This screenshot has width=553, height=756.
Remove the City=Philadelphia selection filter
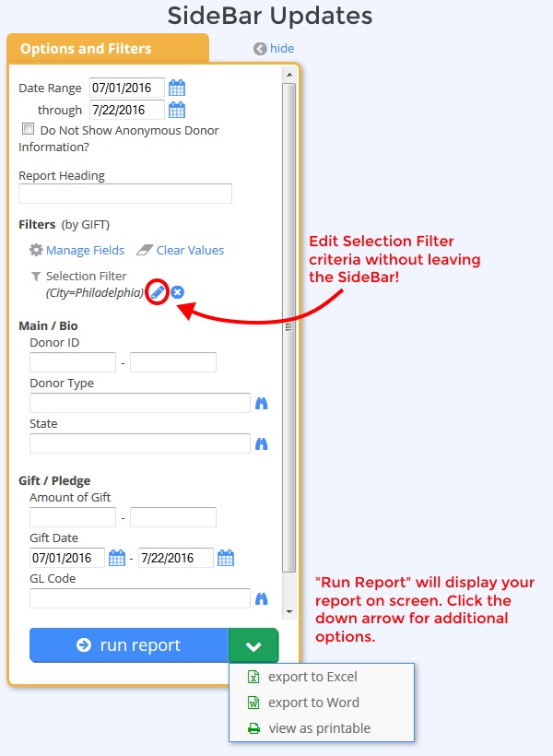pyautogui.click(x=178, y=292)
